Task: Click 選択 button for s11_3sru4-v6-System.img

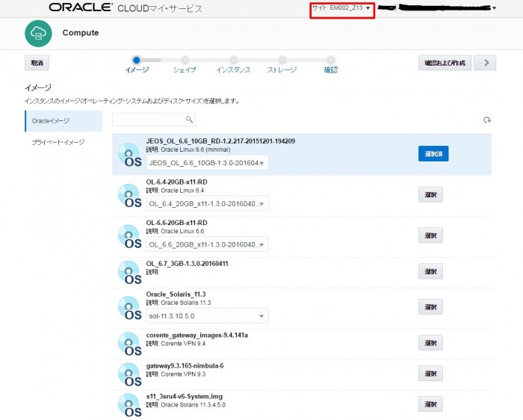Action: point(430,404)
